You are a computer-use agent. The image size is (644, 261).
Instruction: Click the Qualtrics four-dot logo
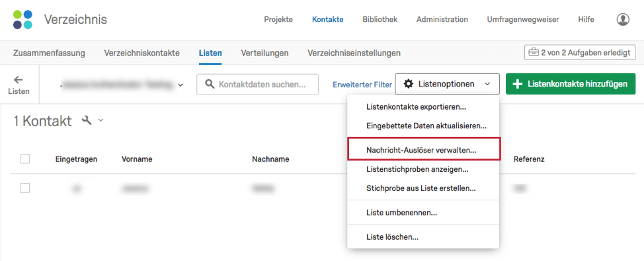click(x=22, y=19)
